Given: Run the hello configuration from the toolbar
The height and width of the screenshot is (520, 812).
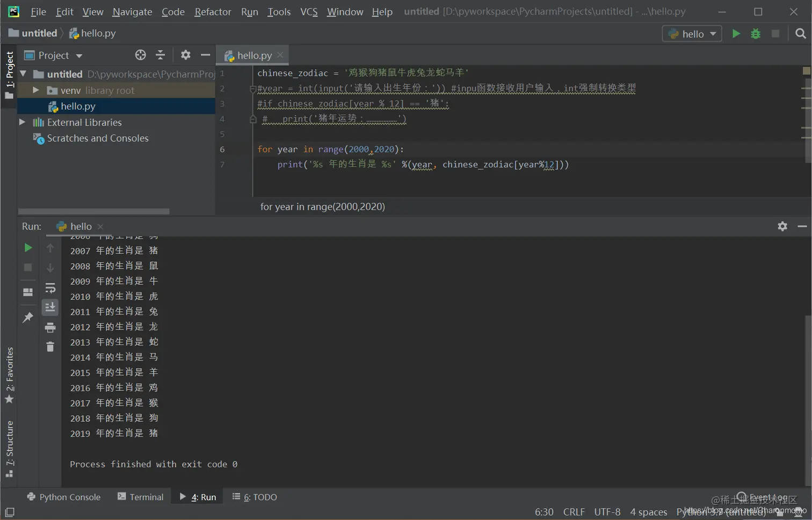Looking at the screenshot, I should [x=736, y=33].
